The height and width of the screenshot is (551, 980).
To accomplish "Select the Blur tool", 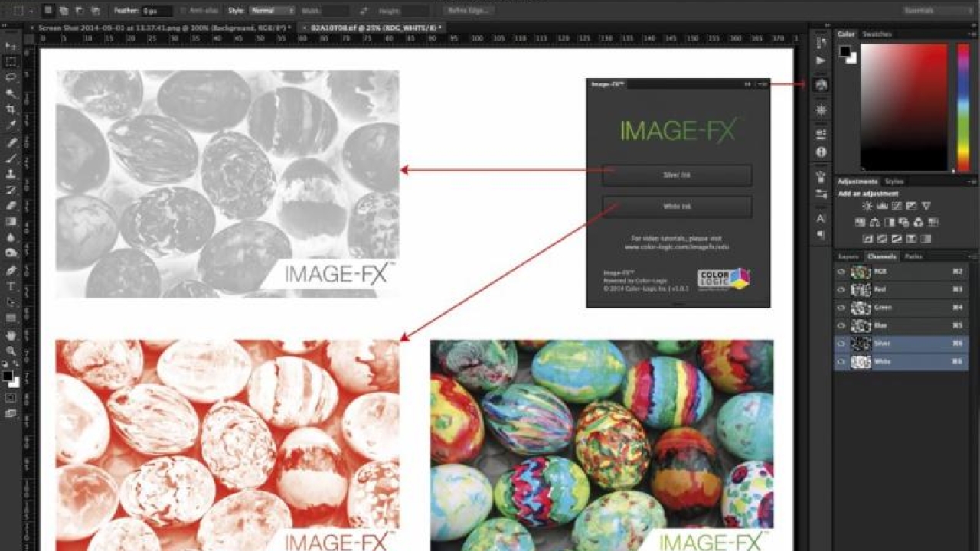I will coord(11,238).
